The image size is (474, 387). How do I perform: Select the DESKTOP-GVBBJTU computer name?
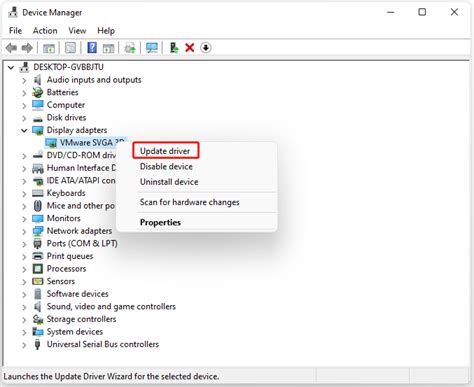point(69,67)
